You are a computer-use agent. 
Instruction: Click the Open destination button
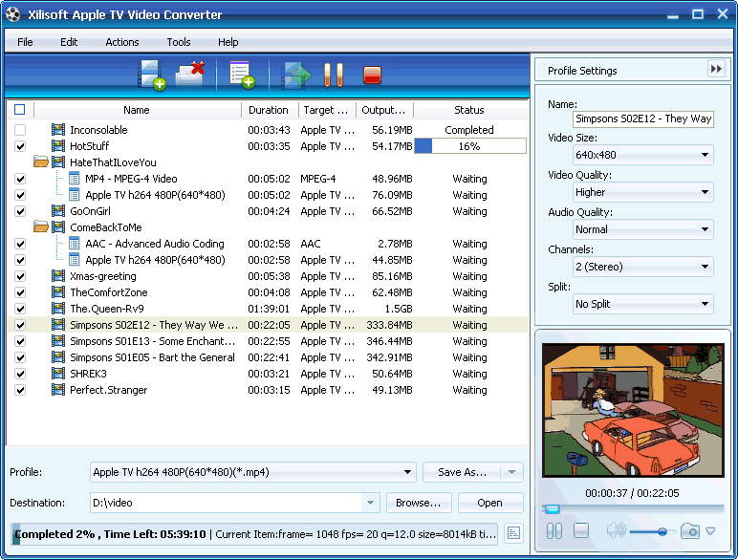tap(489, 503)
